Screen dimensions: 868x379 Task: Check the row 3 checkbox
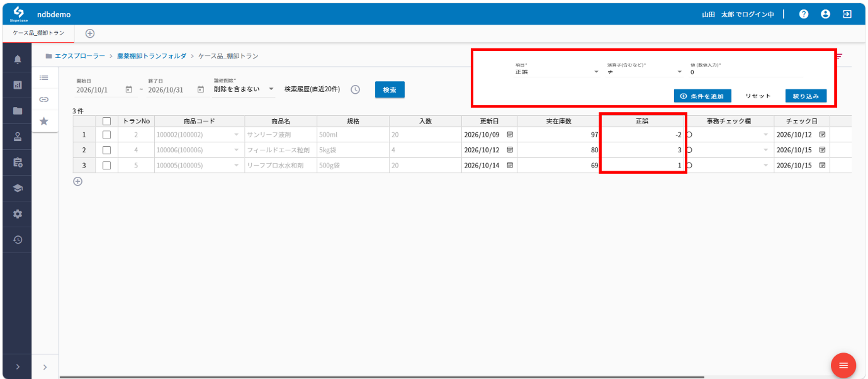pyautogui.click(x=106, y=166)
